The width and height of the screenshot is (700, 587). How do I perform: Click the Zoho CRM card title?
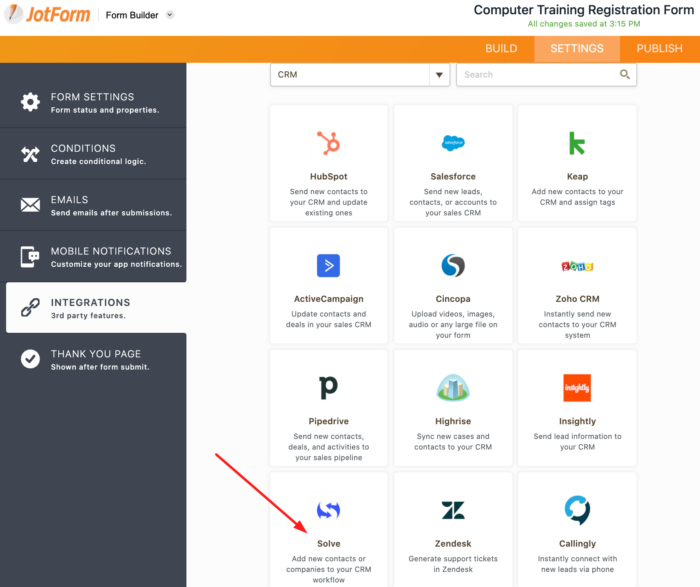pos(577,299)
